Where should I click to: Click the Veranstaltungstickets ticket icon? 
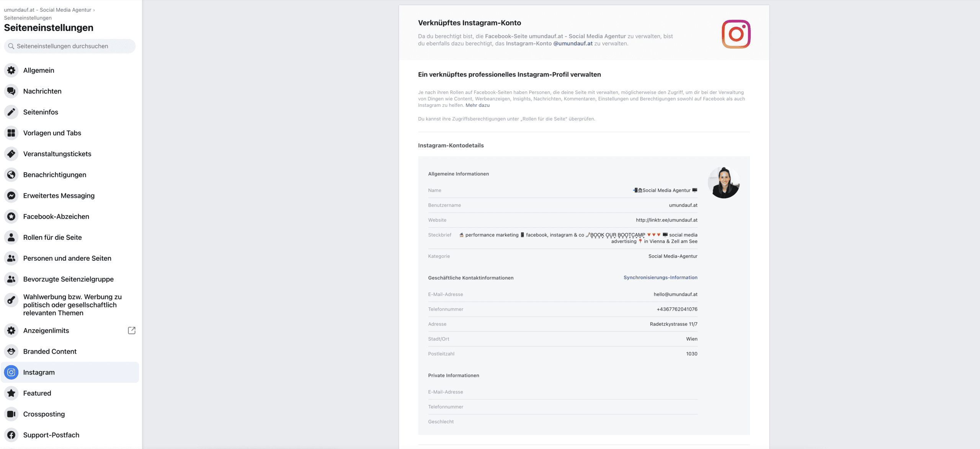coord(11,154)
